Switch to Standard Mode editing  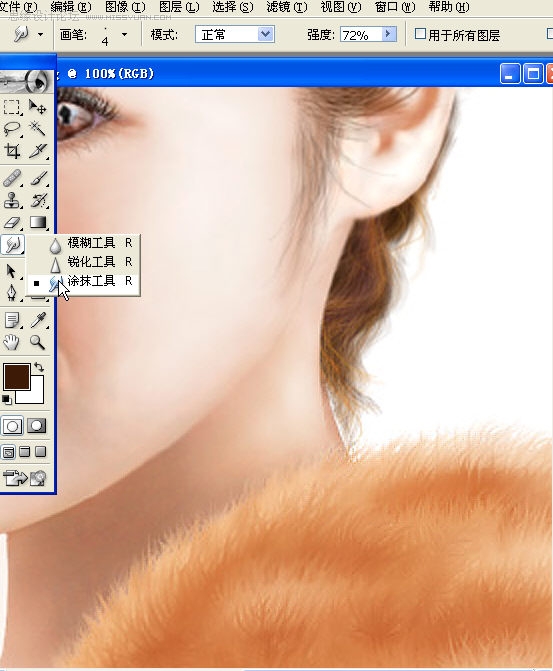pos(12,426)
